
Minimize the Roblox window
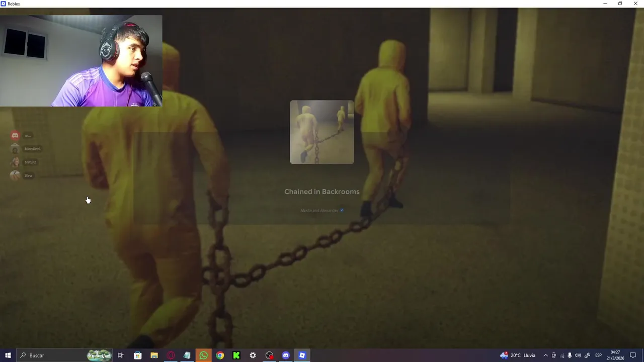coord(605,4)
